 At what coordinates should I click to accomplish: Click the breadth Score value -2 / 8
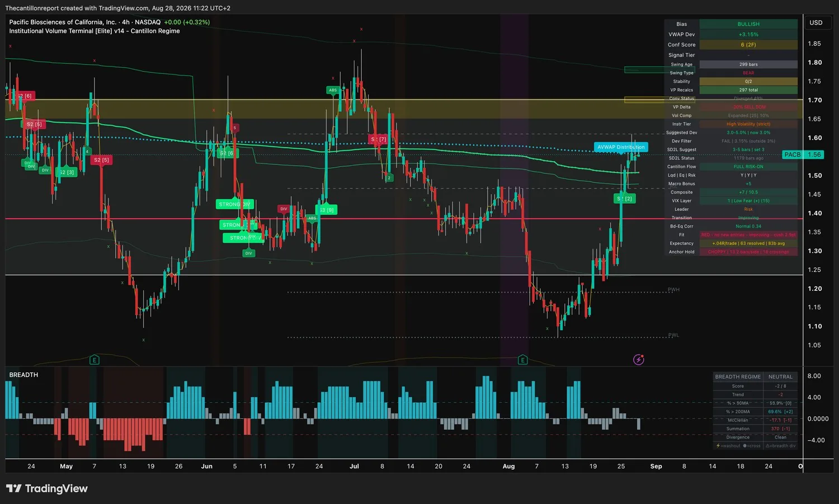[780, 386]
